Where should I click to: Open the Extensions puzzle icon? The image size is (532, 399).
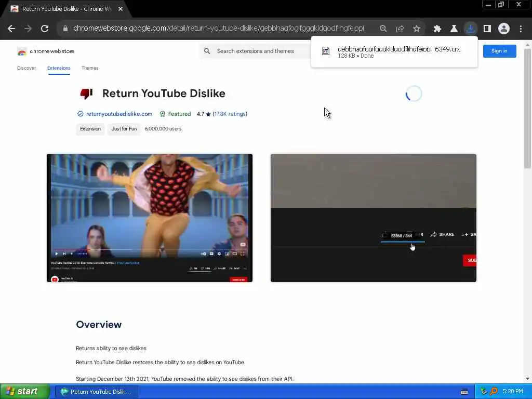(x=437, y=29)
